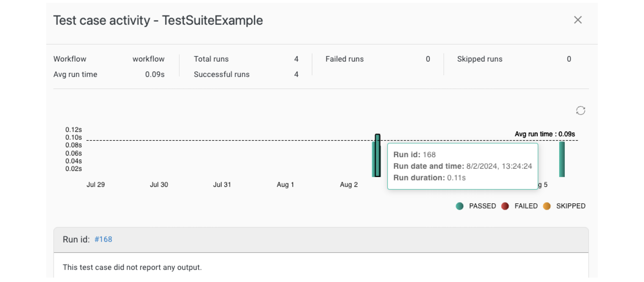Close the Test case activity dialog

578,20
